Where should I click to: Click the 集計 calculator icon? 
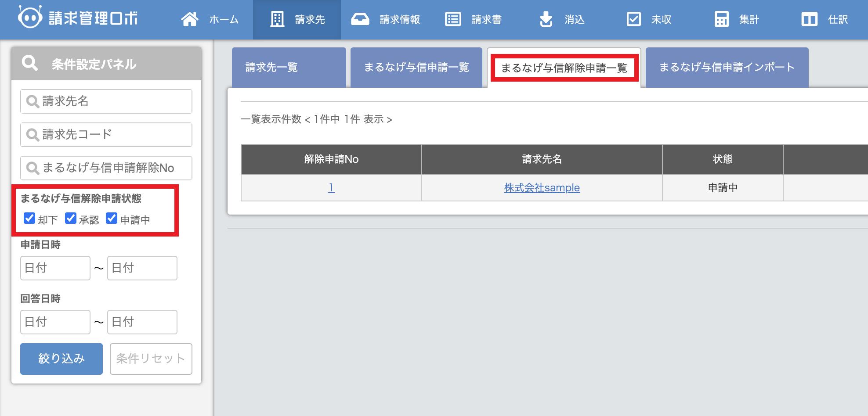721,19
